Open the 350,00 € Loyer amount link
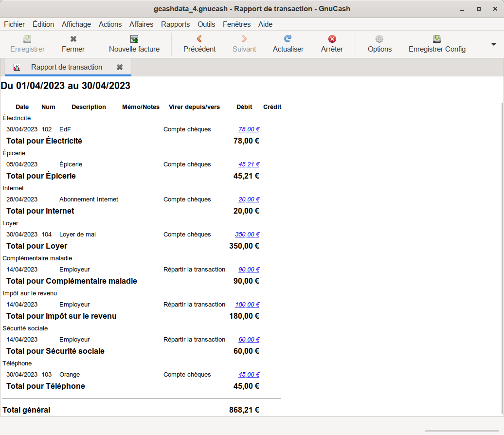This screenshot has width=504, height=435. (247, 235)
